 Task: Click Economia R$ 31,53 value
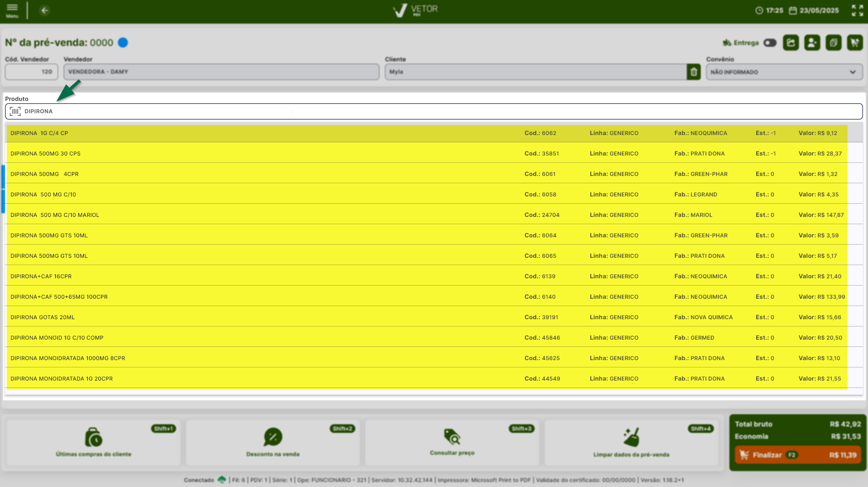(x=846, y=437)
